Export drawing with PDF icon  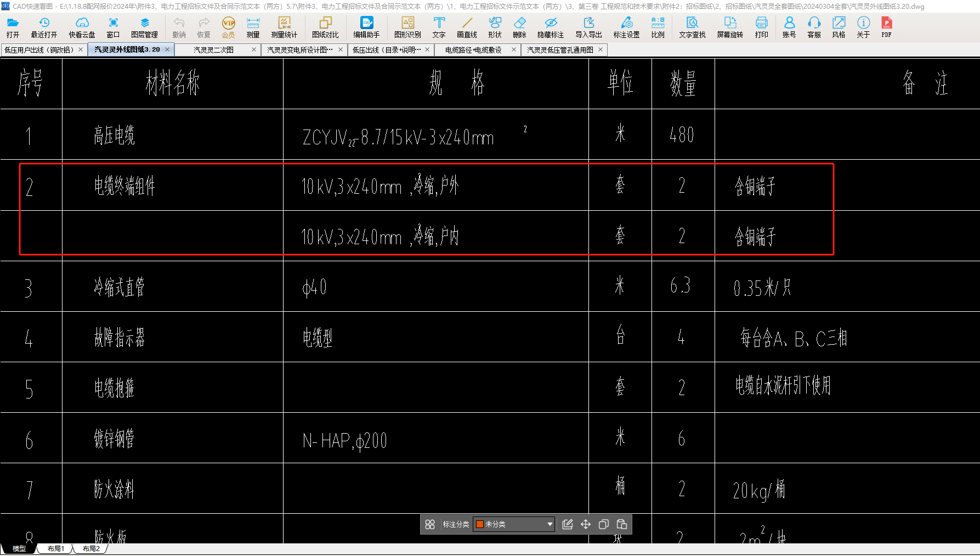coord(886,27)
